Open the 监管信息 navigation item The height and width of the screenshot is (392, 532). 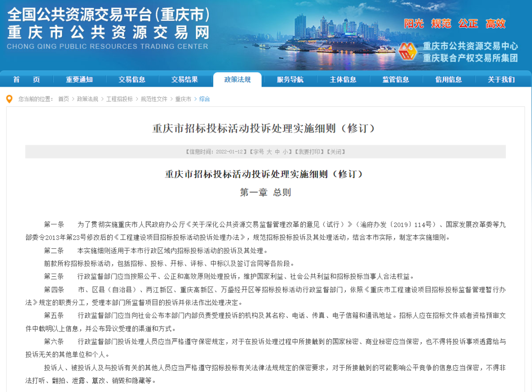396,79
